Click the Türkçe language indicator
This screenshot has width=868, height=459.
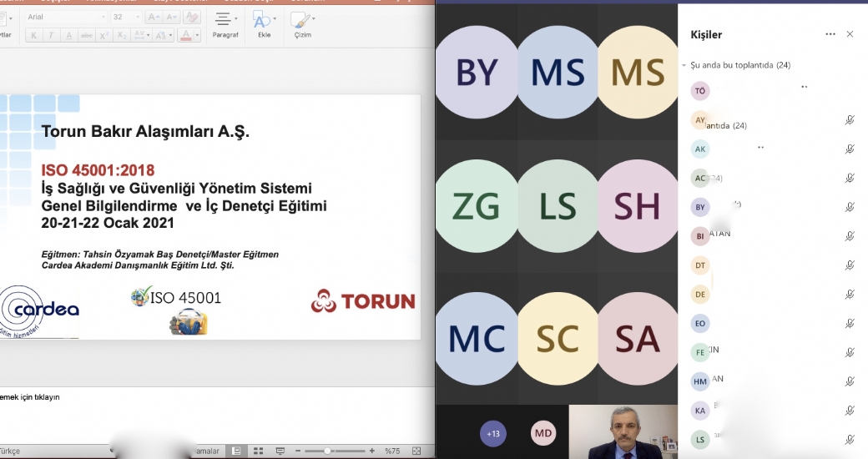10,451
